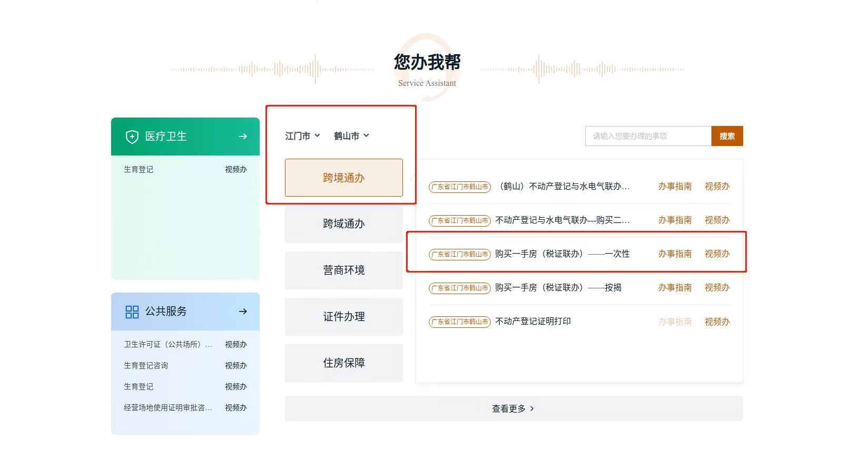
Task: Click the 公共服务 card header
Action: [x=185, y=312]
